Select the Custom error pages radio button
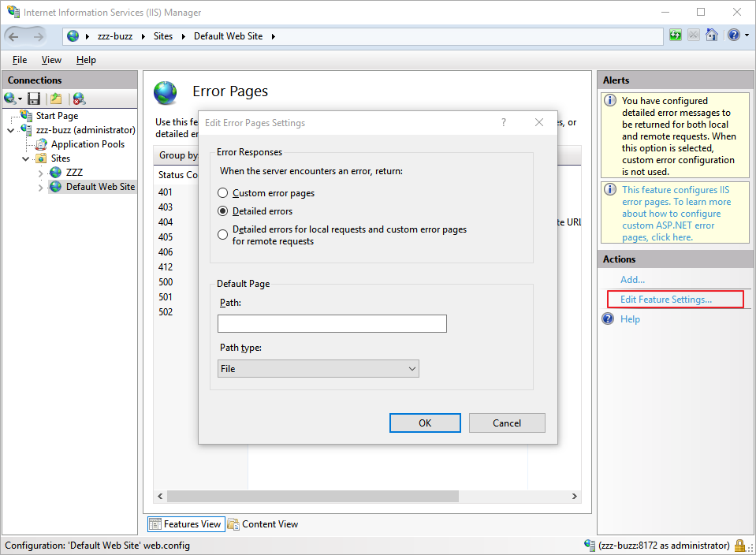756x555 pixels. click(223, 193)
